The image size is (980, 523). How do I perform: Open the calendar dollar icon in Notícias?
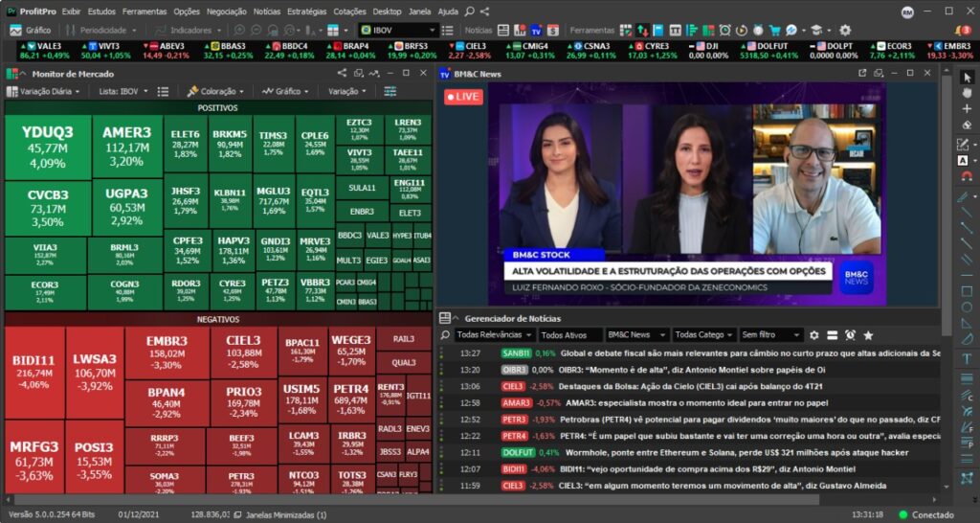pos(553,30)
